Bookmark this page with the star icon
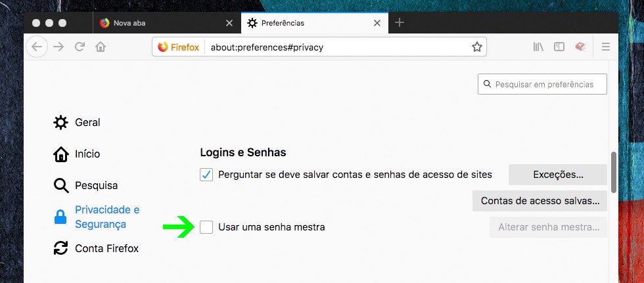644x283 pixels. [x=477, y=47]
